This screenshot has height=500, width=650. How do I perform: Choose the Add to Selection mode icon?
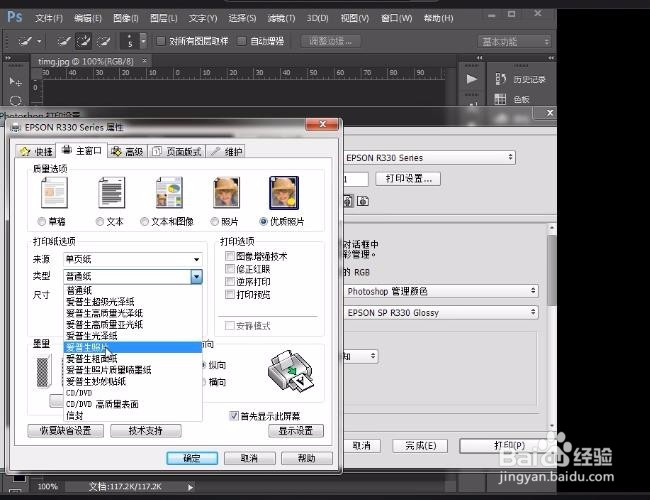point(83,41)
